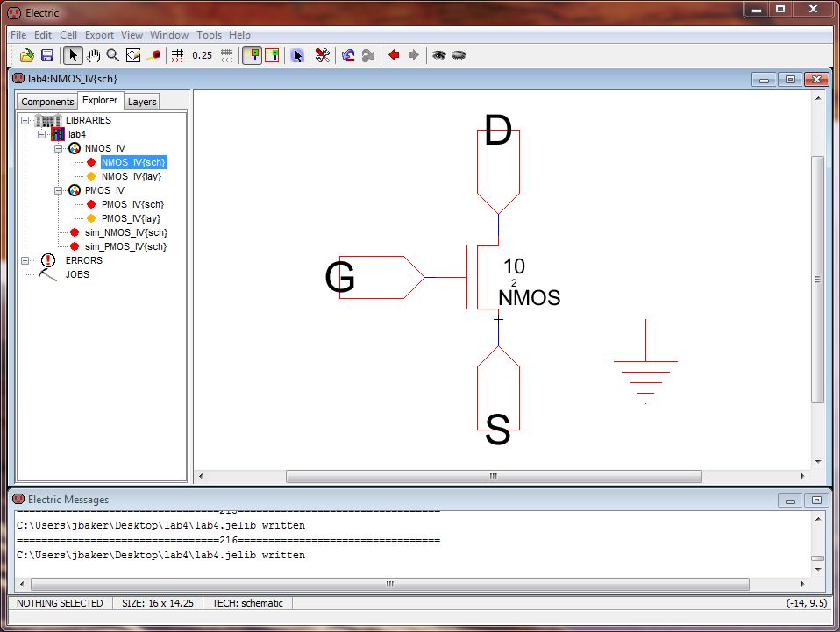Click the Undo arrow icon

(348, 55)
